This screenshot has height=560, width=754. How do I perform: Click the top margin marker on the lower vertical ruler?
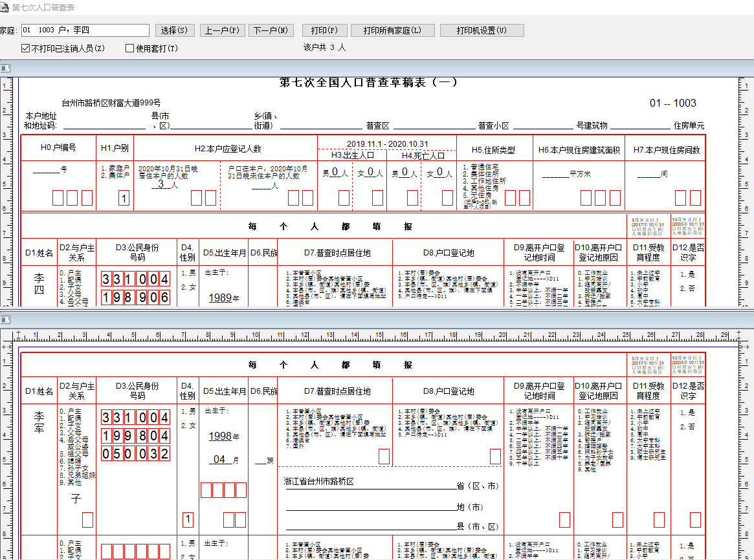click(x=5, y=347)
